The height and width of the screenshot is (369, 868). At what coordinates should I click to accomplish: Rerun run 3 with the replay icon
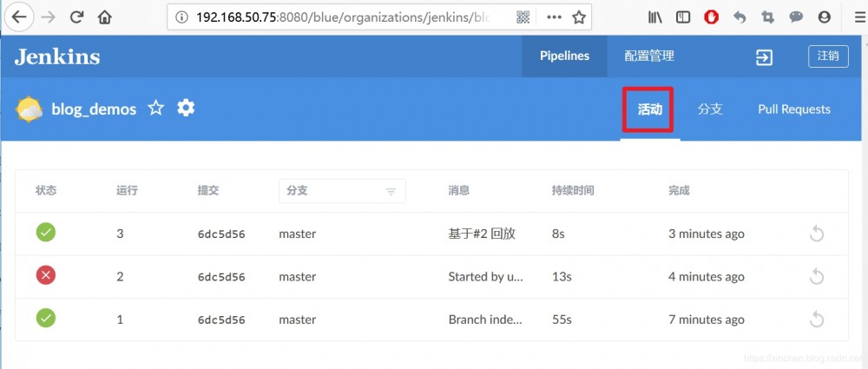click(x=817, y=234)
